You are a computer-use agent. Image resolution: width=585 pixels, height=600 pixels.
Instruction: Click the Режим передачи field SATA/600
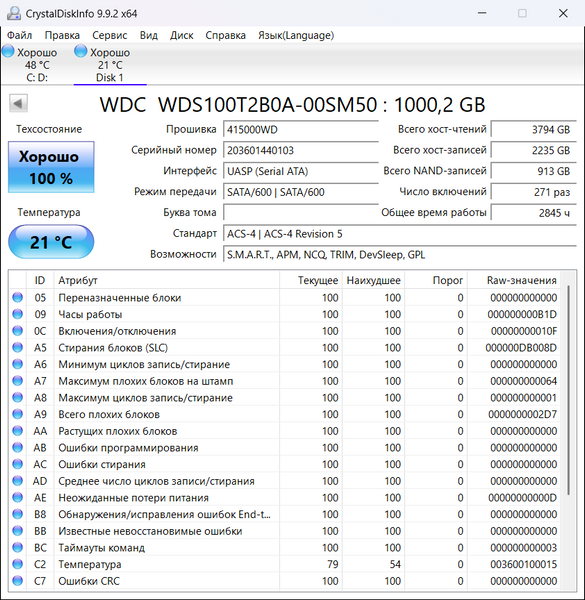pyautogui.click(x=301, y=192)
